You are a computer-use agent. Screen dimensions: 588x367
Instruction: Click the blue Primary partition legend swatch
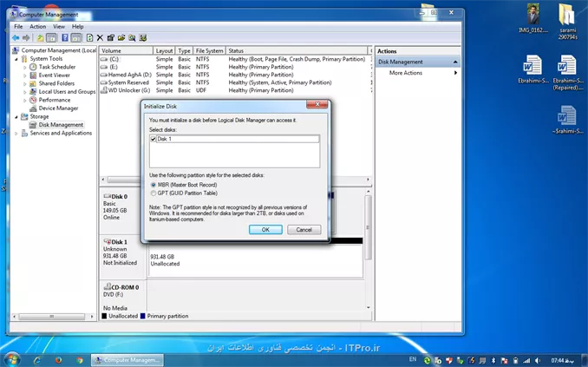pos(142,317)
